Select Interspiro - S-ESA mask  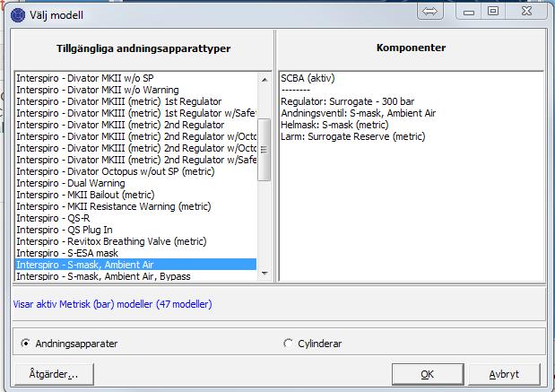click(x=136, y=253)
